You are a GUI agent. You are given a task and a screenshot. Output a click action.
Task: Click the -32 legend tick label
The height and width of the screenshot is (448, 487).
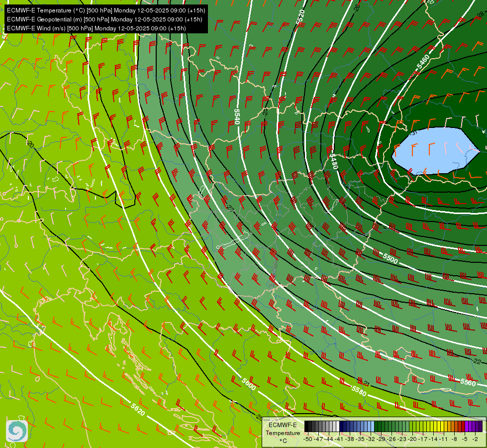tap(371, 439)
